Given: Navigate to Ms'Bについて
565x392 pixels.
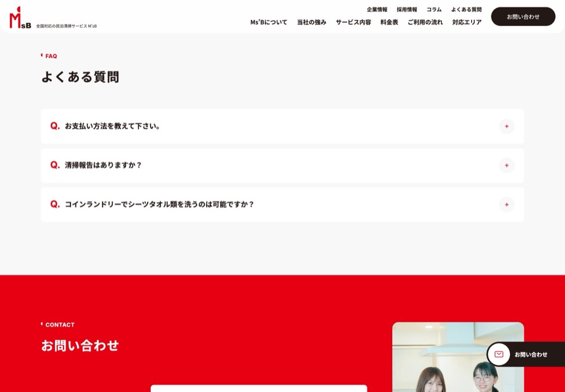Looking at the screenshot, I should pos(269,22).
